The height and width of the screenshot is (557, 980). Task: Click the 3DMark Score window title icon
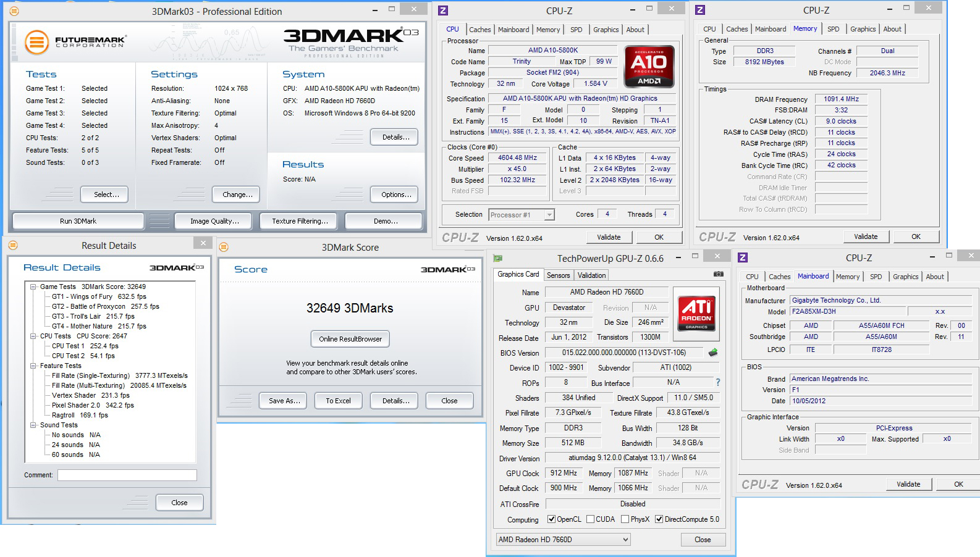(224, 247)
